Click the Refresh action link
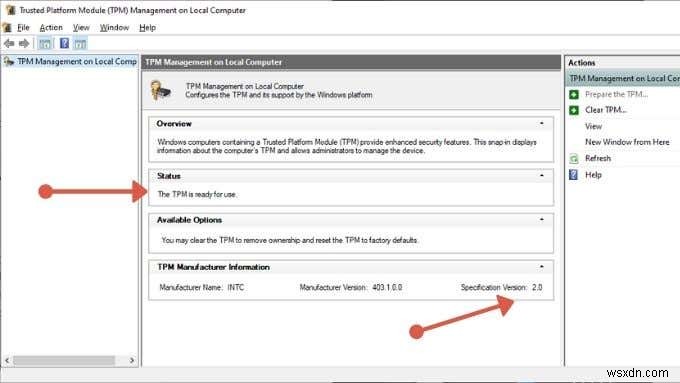 [598, 158]
